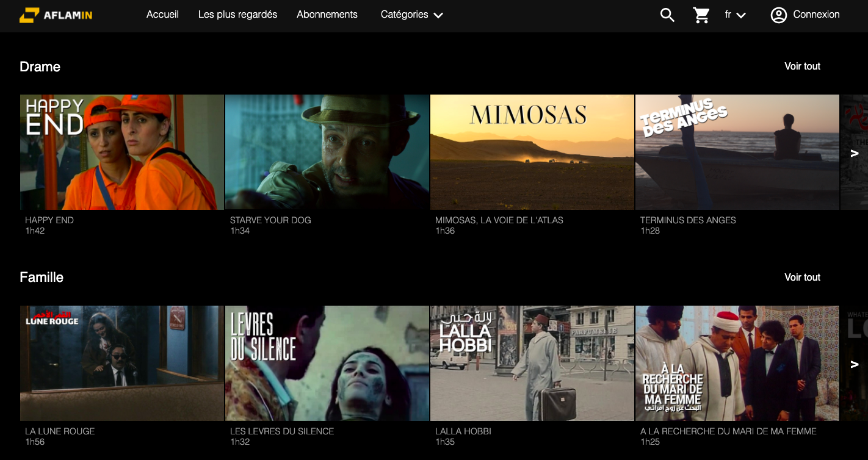Click the Famille section heading
Image resolution: width=868 pixels, height=460 pixels.
tap(42, 277)
